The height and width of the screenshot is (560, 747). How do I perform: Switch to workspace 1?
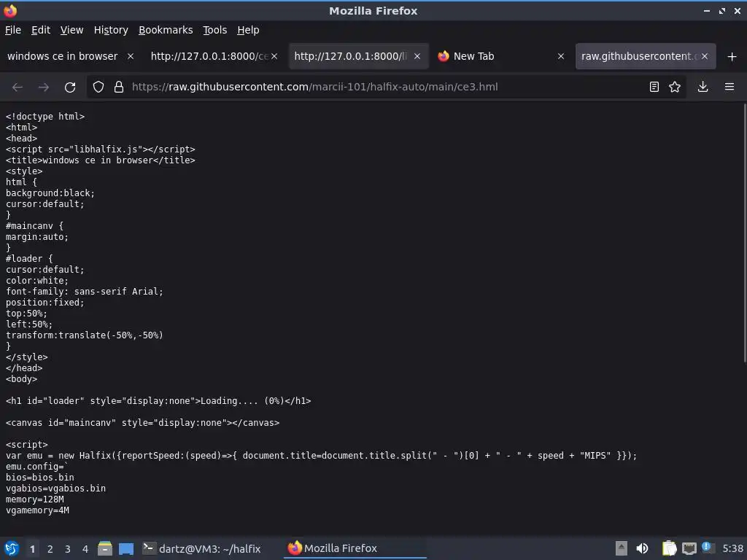pyautogui.click(x=32, y=549)
